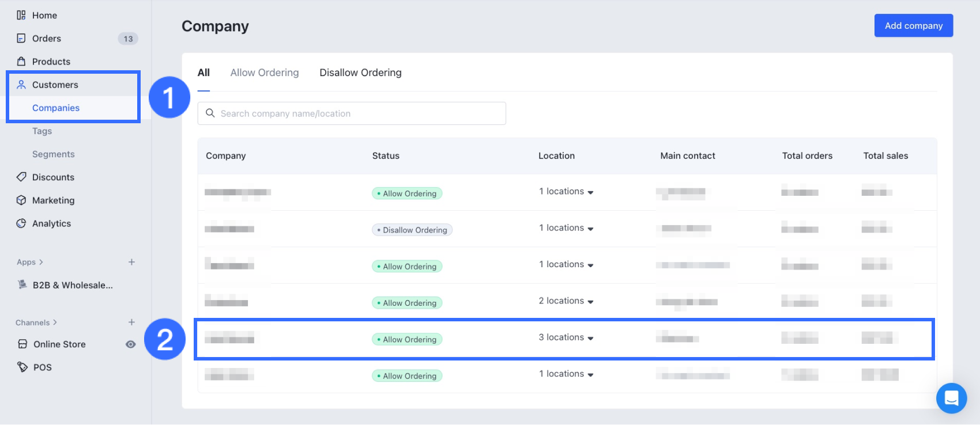Focus the Search company name/location field
The width and height of the screenshot is (980, 425).
[x=357, y=113]
